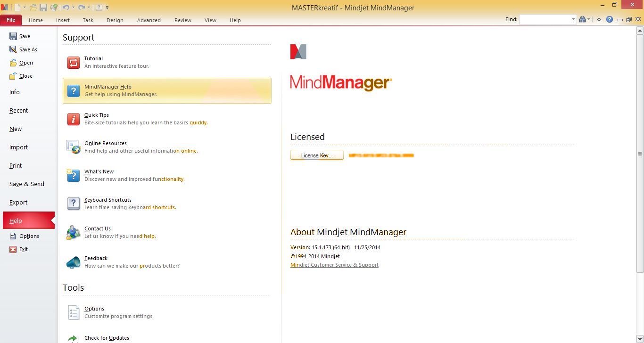This screenshot has height=343, width=644.
Task: Click the What's New star icon
Action: pyautogui.click(x=74, y=175)
